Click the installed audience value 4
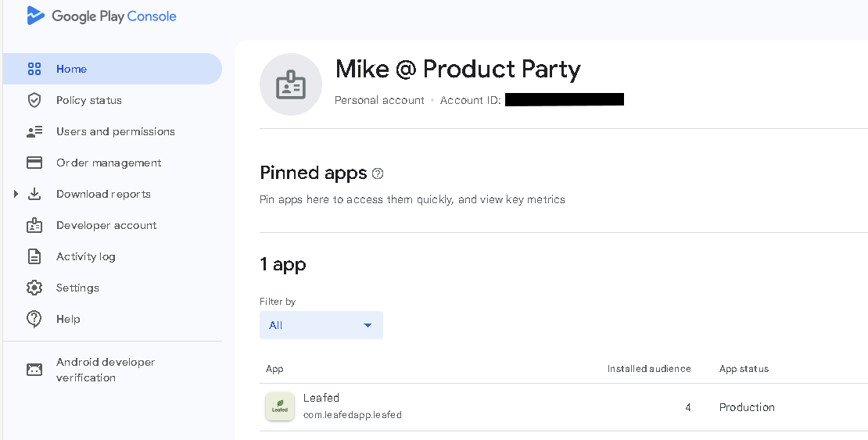This screenshot has width=868, height=440. (x=688, y=407)
